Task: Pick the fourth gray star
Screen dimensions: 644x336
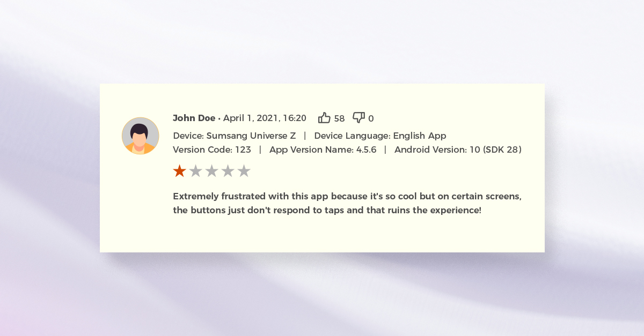Action: tap(228, 171)
